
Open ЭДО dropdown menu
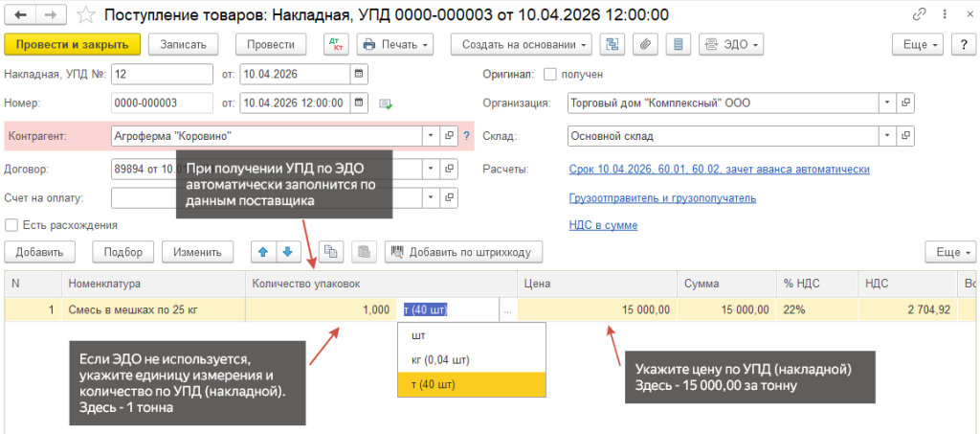(x=731, y=44)
